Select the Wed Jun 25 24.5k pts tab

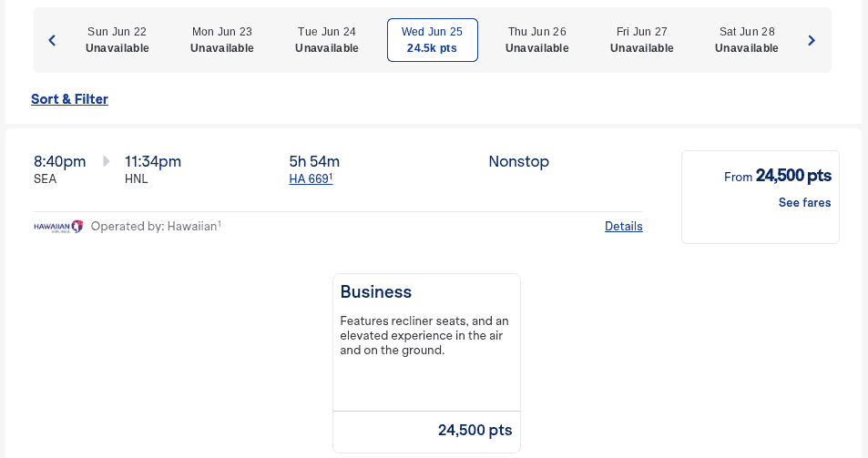coord(433,40)
